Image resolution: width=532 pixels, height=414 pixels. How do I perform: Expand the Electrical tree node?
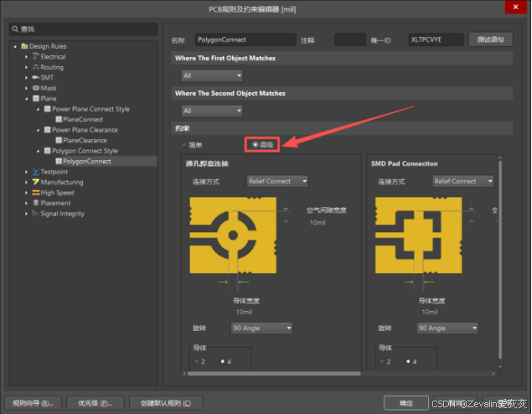[x=27, y=57]
